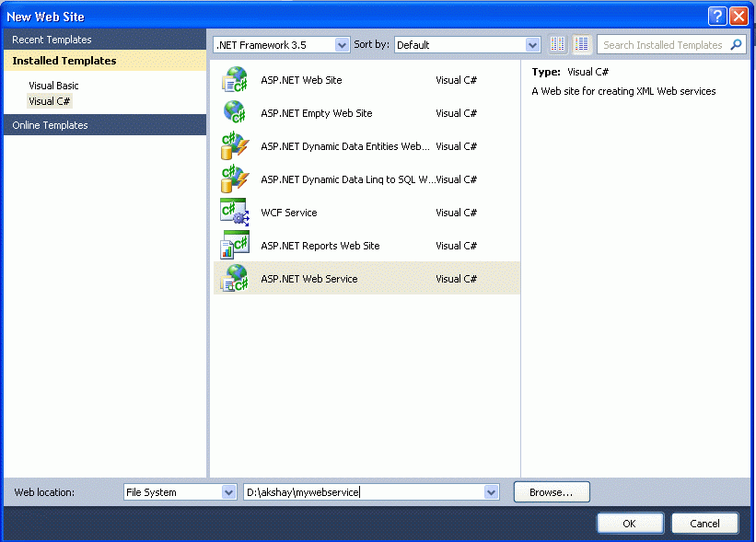Select the ASP.NET Empty Web Site name
Viewport: 756px width, 542px height.
tap(316, 113)
